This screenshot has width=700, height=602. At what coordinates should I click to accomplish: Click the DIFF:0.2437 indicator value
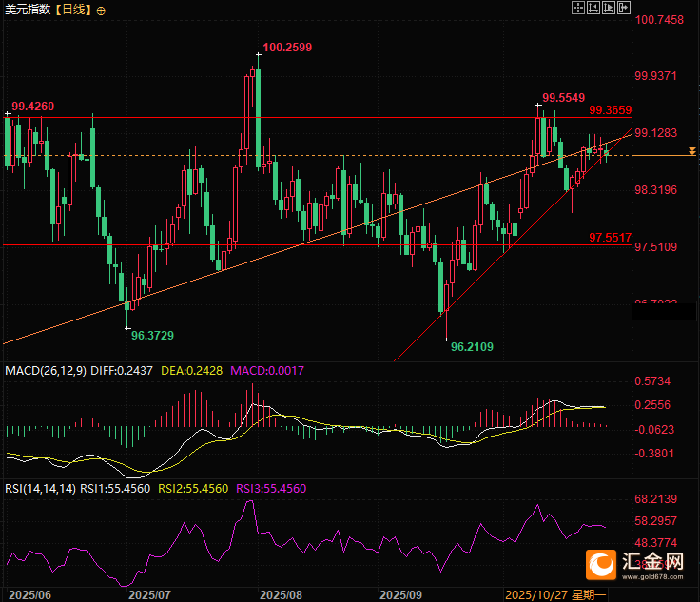124,370
